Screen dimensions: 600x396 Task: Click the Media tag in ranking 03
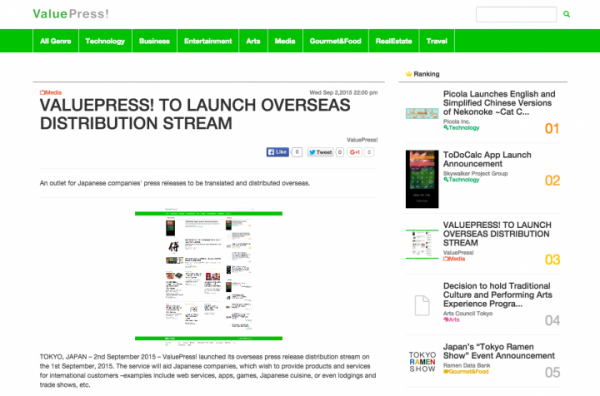454,259
